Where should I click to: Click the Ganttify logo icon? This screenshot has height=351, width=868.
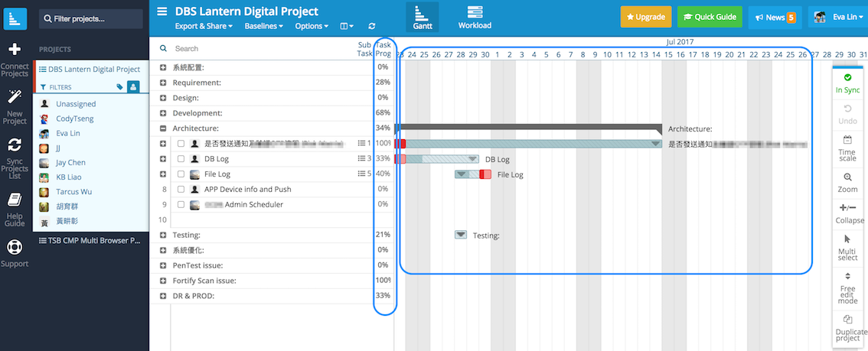(15, 18)
